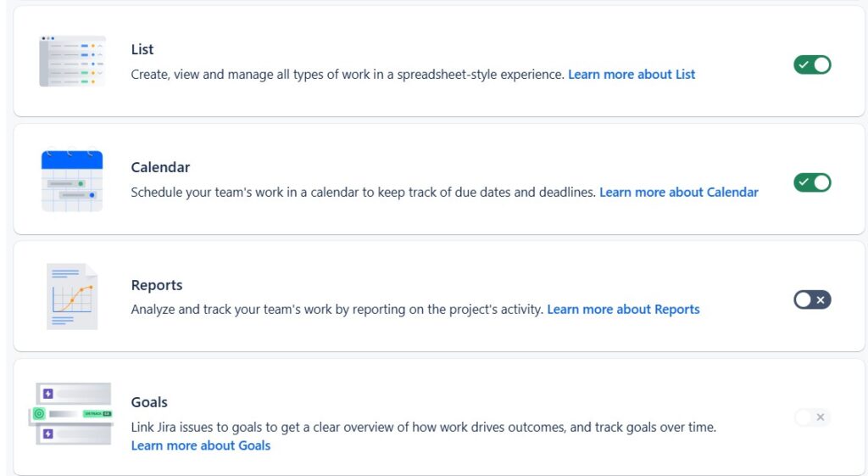Click the Reports feature heading
868x476 pixels.
157,285
